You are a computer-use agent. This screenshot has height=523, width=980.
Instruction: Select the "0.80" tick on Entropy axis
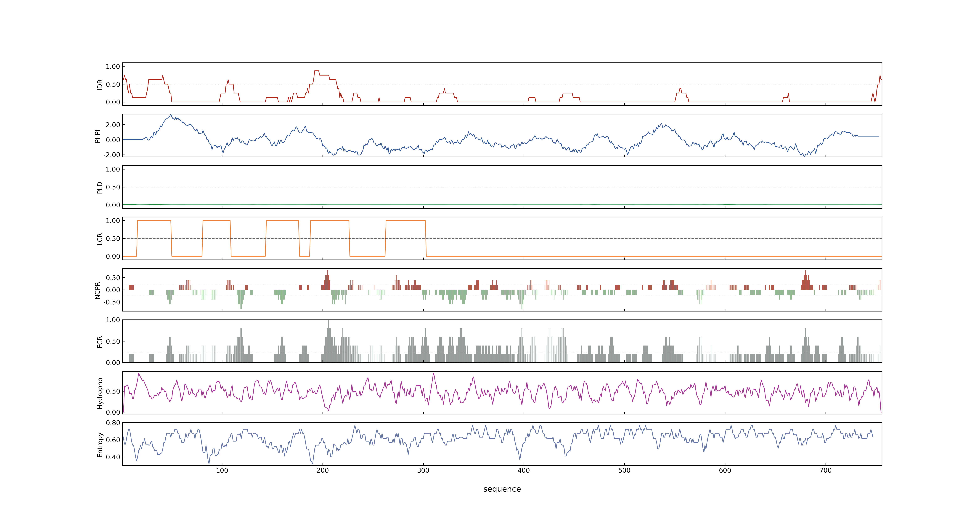click(x=113, y=423)
